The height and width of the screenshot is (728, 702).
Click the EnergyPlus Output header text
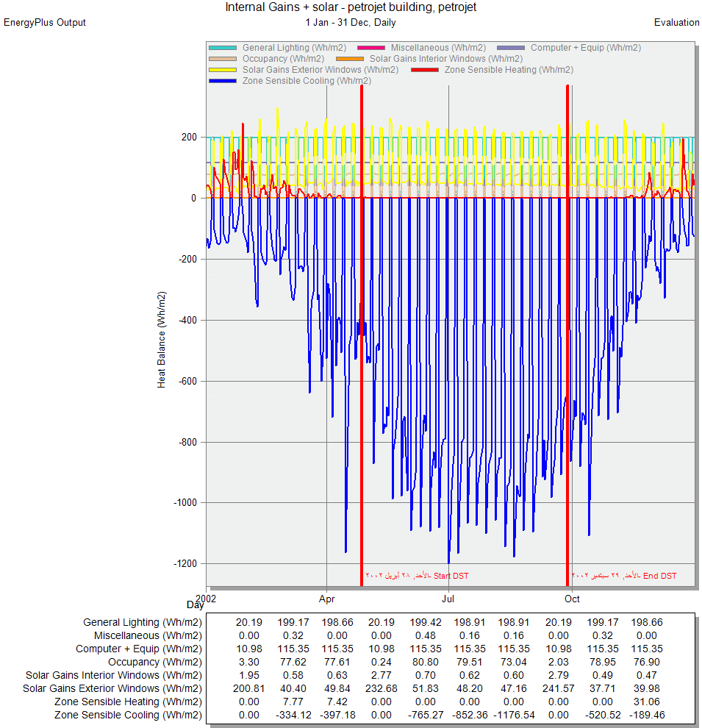pos(45,22)
